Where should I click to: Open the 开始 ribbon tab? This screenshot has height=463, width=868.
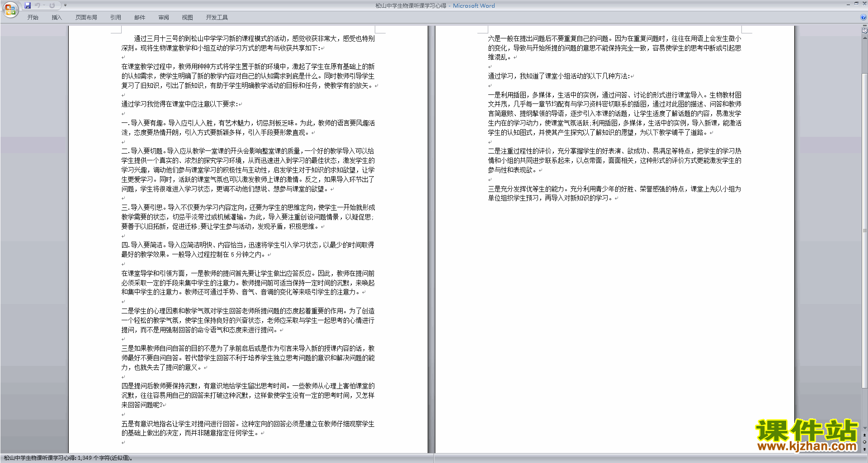[x=33, y=17]
